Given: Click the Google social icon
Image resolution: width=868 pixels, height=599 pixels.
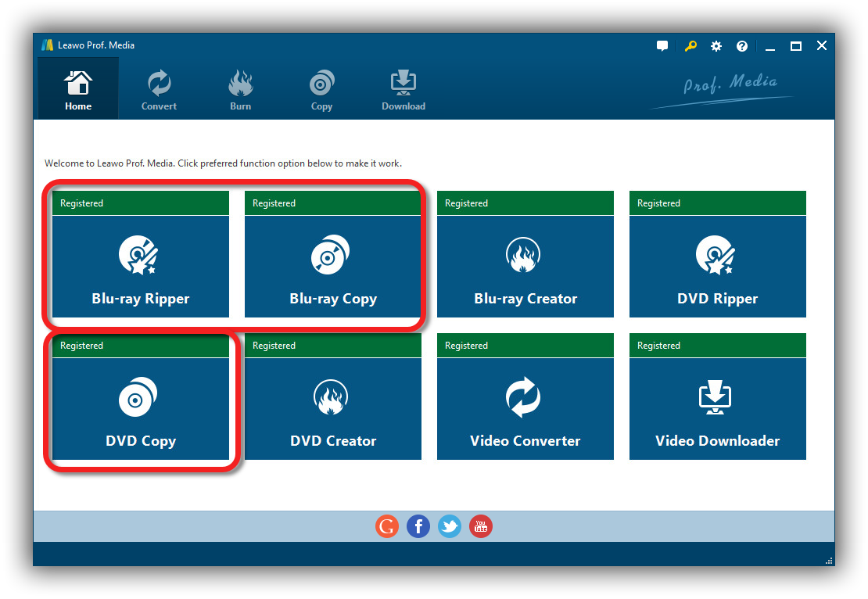Looking at the screenshot, I should 387,526.
